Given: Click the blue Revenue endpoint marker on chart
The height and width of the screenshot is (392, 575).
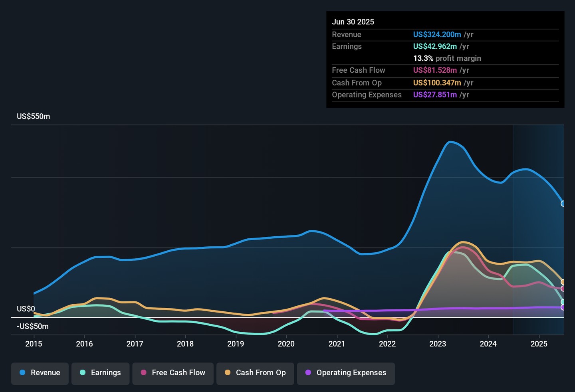Looking at the screenshot, I should pyautogui.click(x=563, y=204).
